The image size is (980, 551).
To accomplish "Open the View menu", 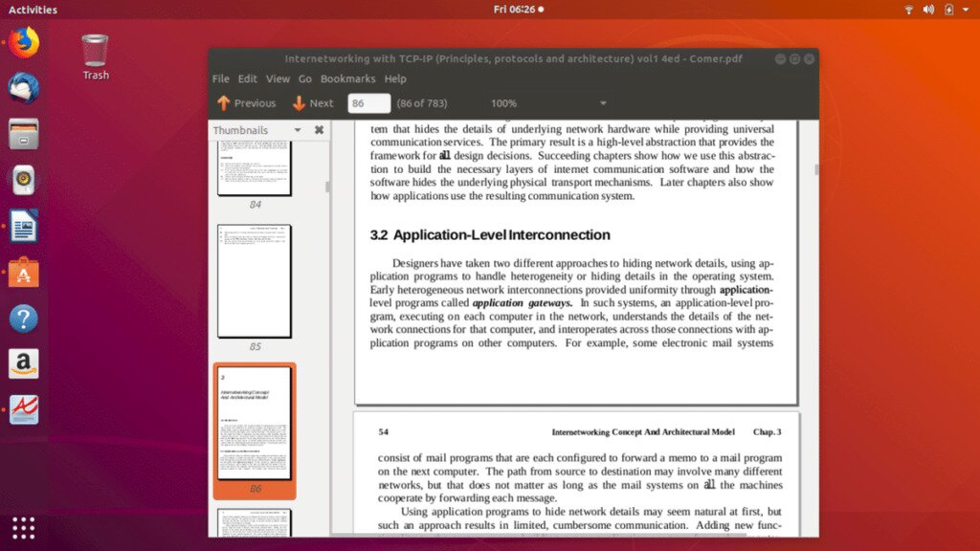I will click(x=278, y=78).
